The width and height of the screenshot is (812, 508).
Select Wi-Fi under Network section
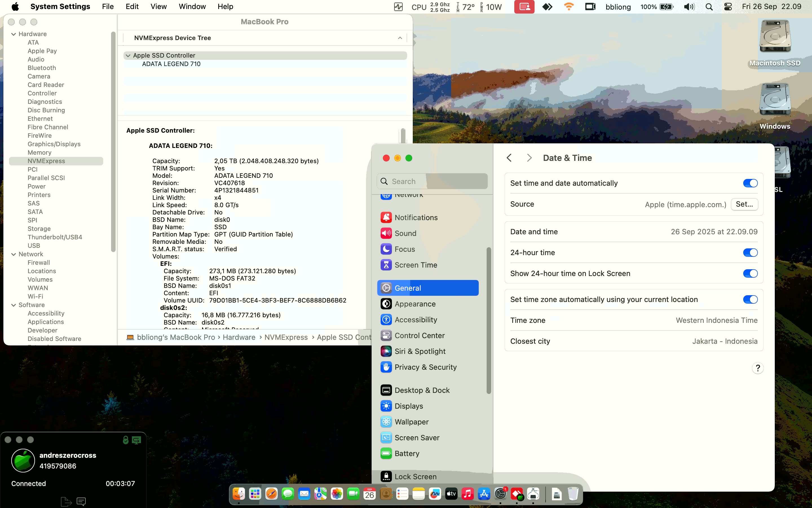(x=35, y=296)
